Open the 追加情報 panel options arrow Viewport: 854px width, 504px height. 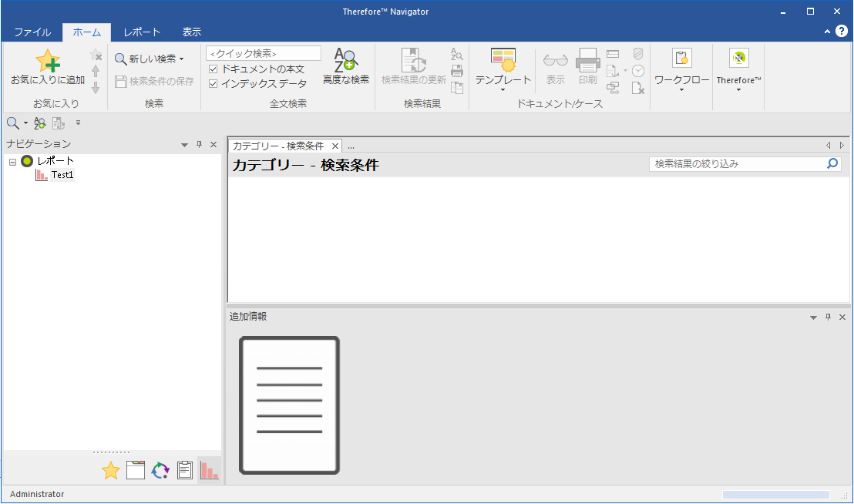click(x=813, y=318)
